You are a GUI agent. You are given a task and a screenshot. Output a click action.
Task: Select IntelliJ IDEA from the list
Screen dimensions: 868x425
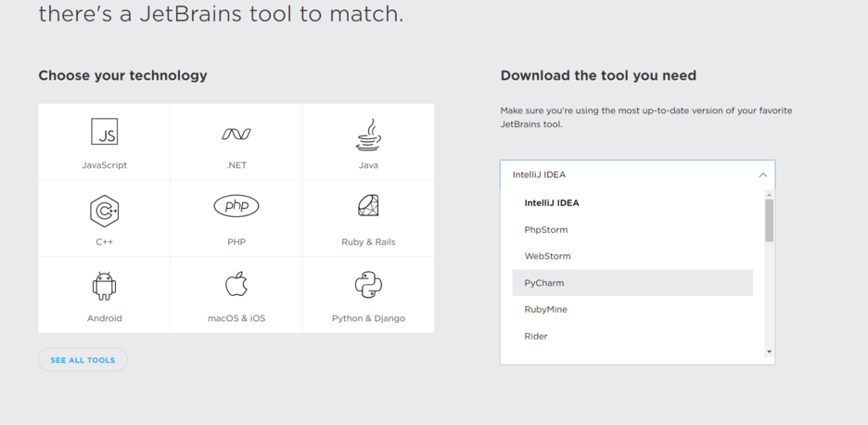tap(632, 203)
